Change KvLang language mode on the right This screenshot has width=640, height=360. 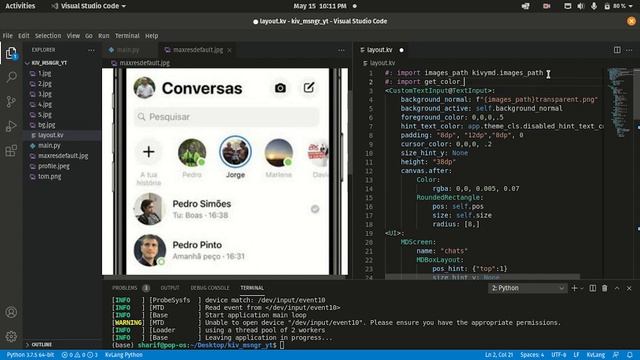[596, 355]
